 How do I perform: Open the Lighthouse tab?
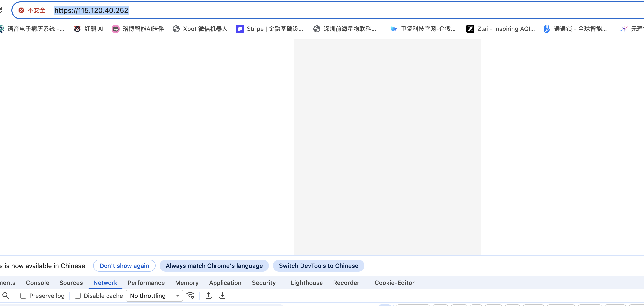point(307,283)
